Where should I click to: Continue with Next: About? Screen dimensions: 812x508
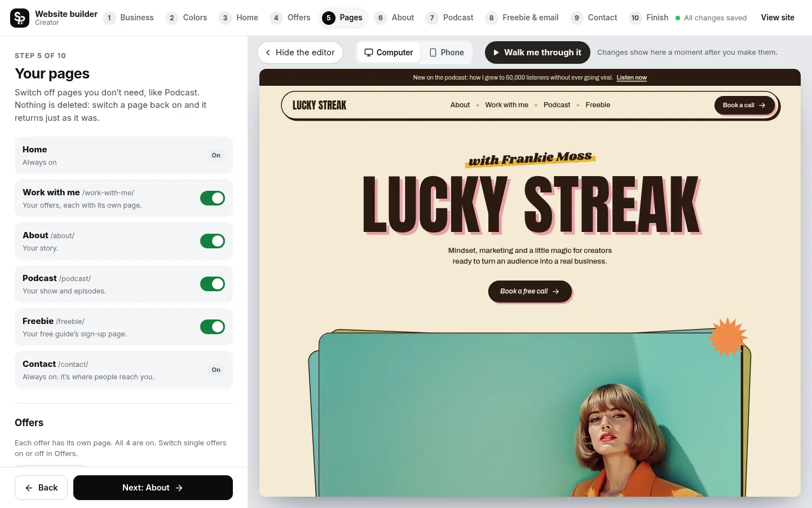pos(153,488)
